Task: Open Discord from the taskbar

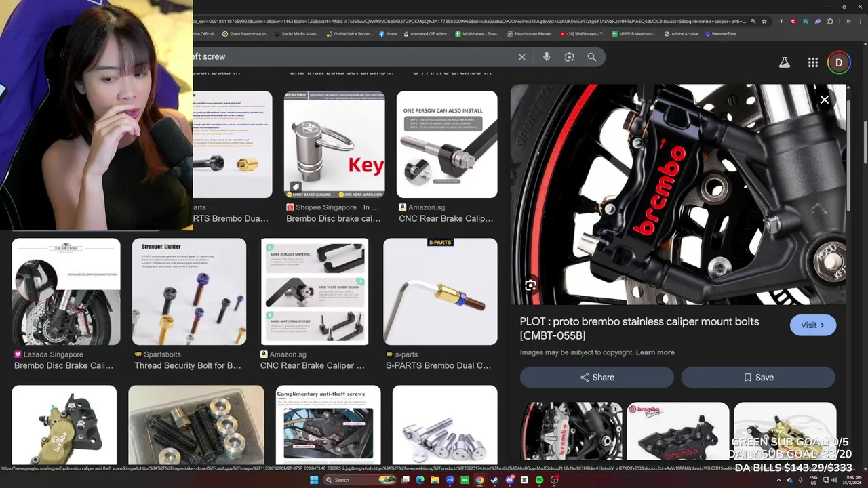Action: click(x=509, y=480)
